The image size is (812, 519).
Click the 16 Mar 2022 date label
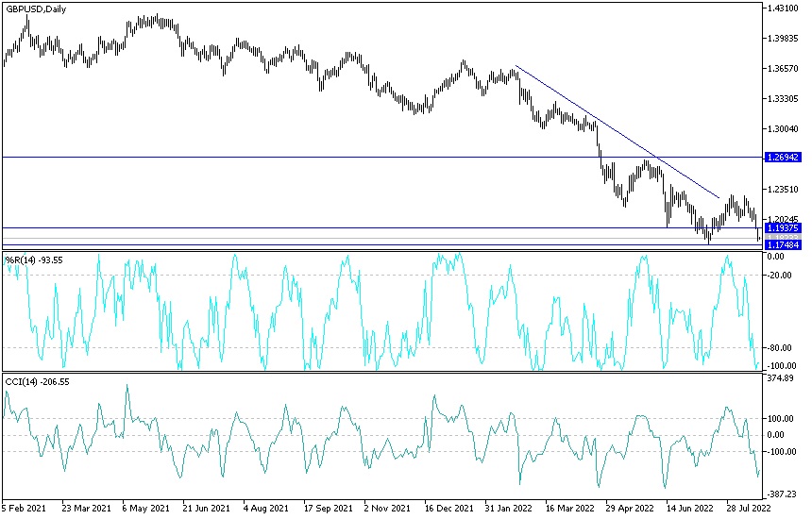(570, 508)
